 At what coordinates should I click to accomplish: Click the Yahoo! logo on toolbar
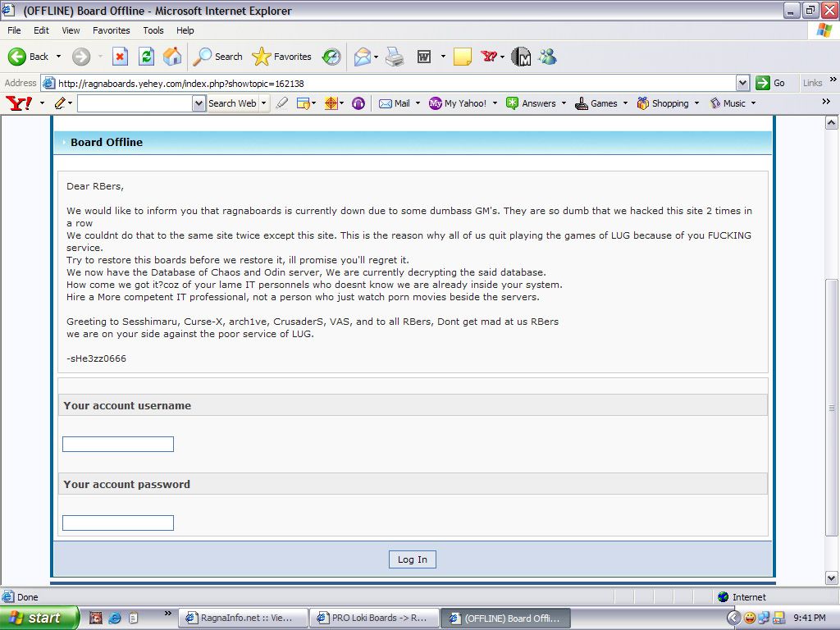[19, 103]
